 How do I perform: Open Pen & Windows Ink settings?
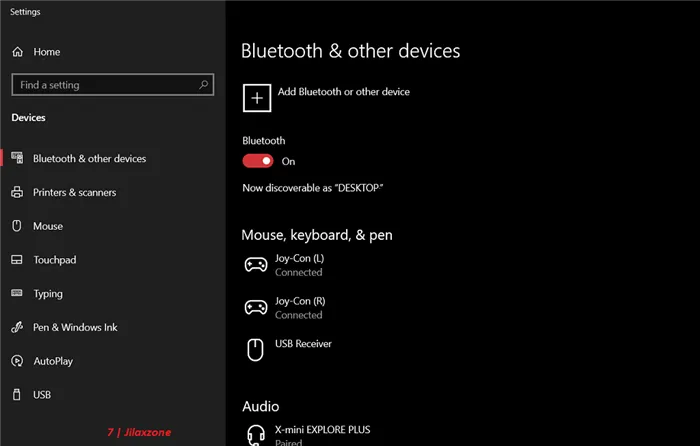[75, 327]
